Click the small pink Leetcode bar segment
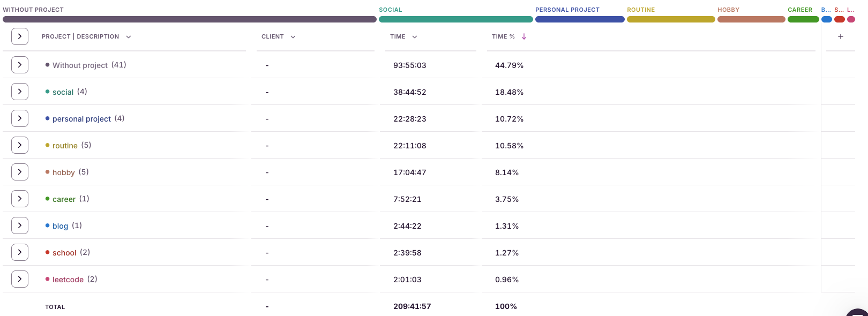This screenshot has width=868, height=316. pyautogui.click(x=851, y=19)
